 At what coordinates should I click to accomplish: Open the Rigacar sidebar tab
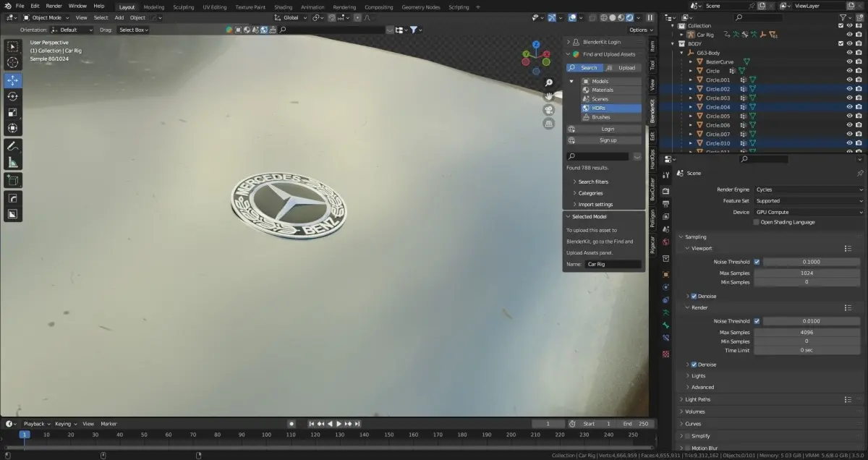(652, 244)
